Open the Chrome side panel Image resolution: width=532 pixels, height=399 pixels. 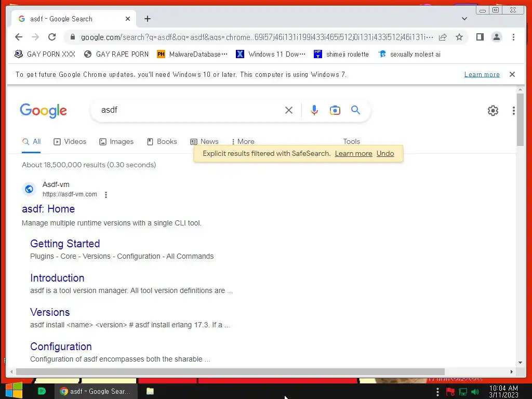[x=480, y=37]
